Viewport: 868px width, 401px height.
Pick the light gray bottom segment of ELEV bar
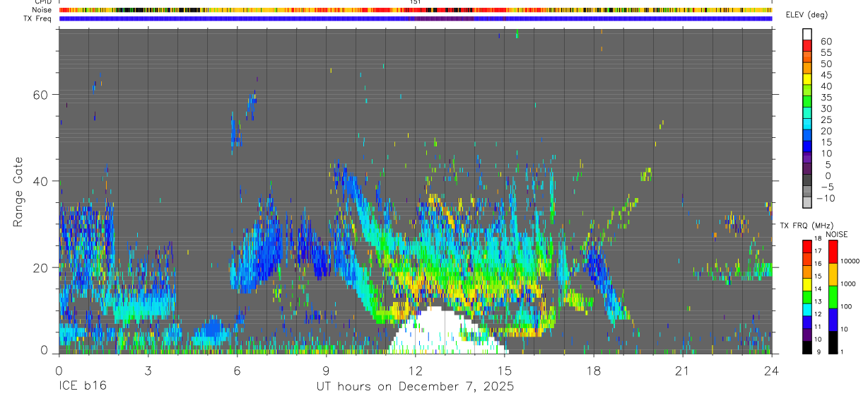(x=807, y=201)
